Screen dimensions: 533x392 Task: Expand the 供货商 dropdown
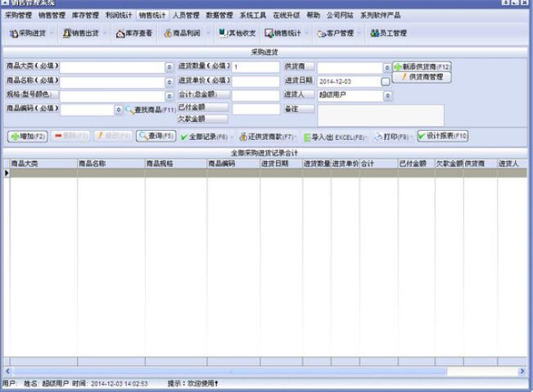[386, 67]
